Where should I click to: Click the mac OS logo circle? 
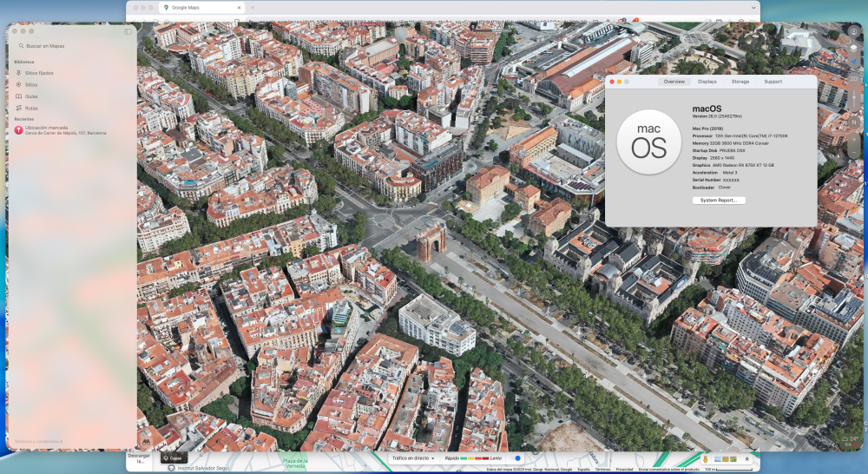[648, 142]
